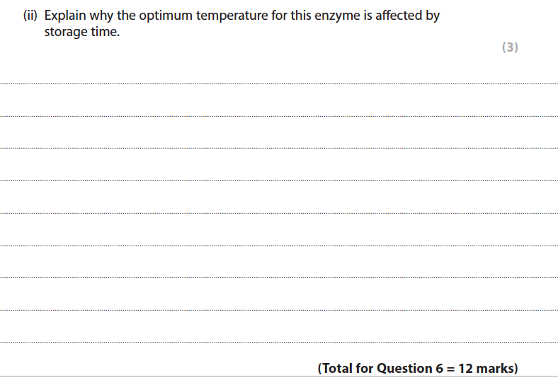Click the solid line below the total
Screen dimensions: 558x392
[x=279, y=376]
